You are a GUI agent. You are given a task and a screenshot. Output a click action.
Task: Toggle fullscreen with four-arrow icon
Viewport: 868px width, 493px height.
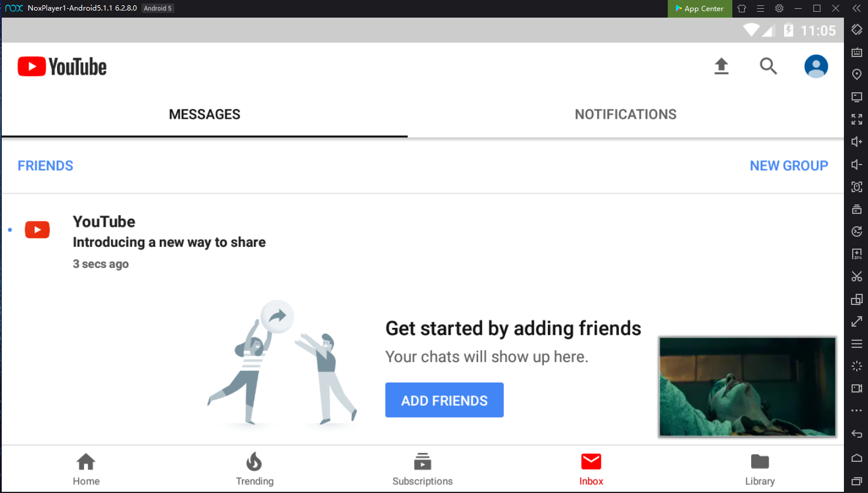pos(857,119)
